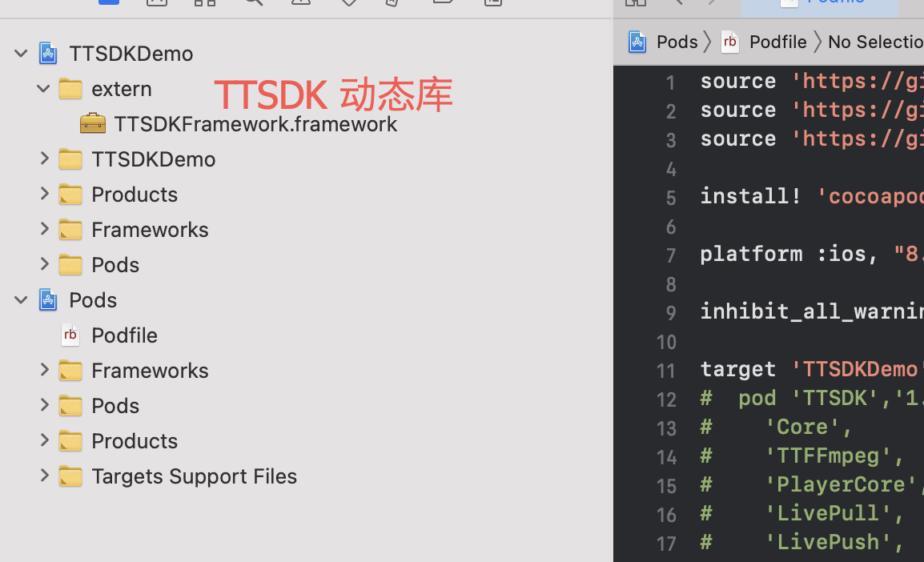The height and width of the screenshot is (562, 924).
Task: Click the rb file icon in breadcrumb bar
Action: (x=729, y=42)
